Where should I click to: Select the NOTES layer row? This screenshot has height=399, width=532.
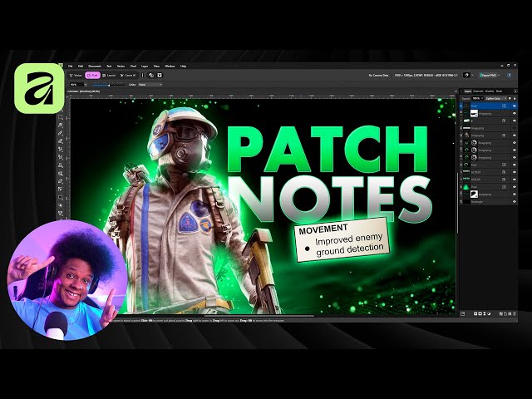[489, 172]
